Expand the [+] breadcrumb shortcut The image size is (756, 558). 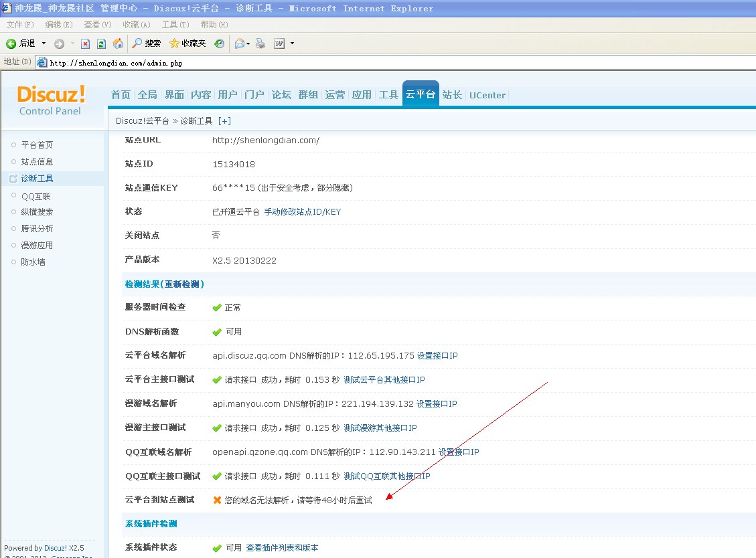pos(224,121)
